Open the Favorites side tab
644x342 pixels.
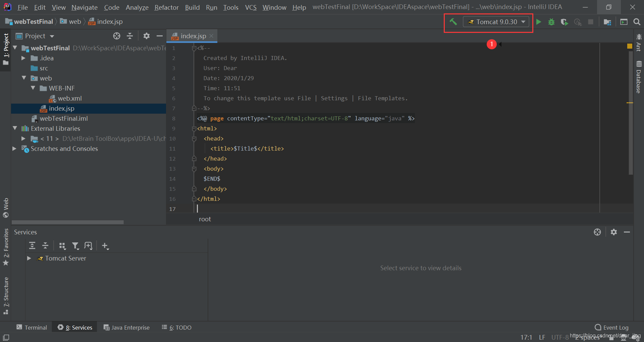tap(6, 247)
